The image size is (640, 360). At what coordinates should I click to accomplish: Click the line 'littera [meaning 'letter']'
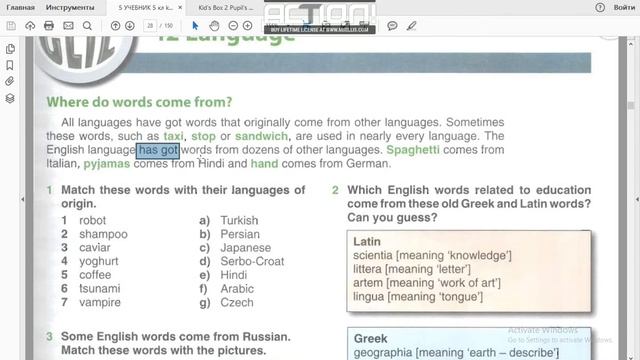pos(412,269)
